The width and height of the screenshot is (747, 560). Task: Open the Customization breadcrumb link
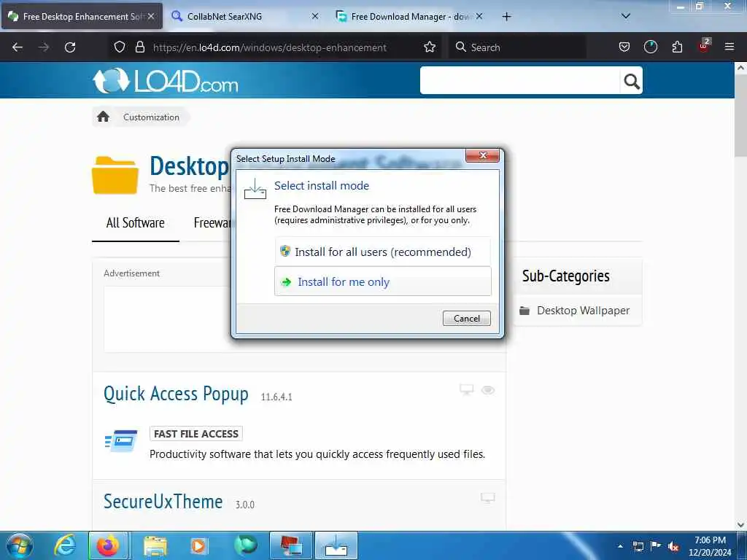151,117
